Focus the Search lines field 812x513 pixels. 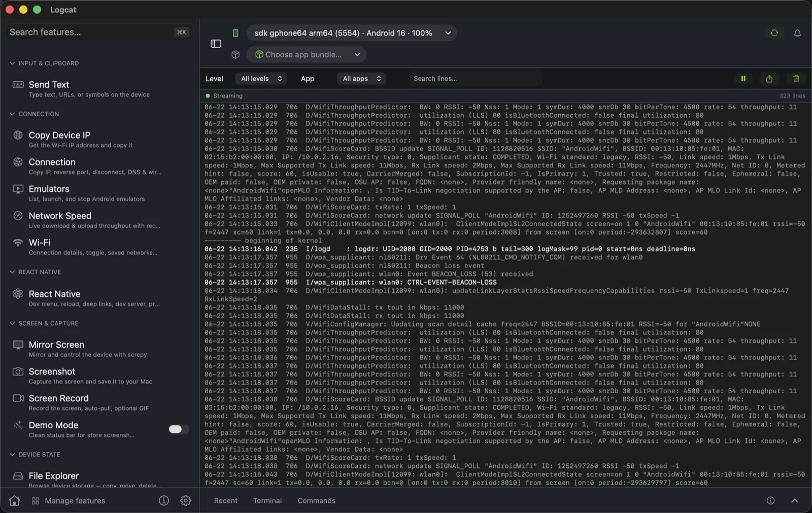pos(475,79)
